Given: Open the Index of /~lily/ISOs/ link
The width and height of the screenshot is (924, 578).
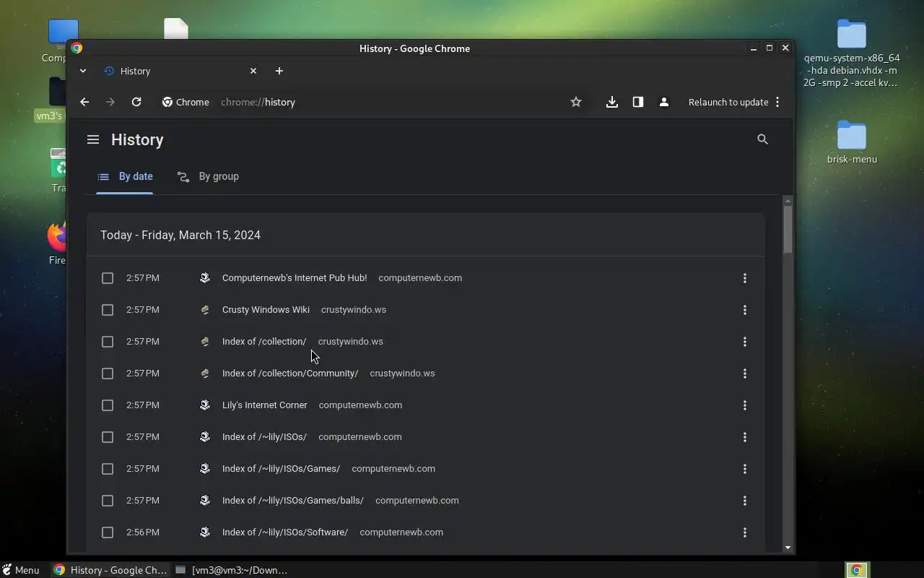Looking at the screenshot, I should coord(264,437).
